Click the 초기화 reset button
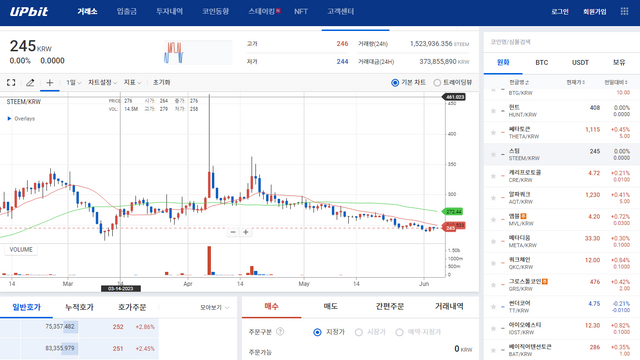The width and height of the screenshot is (640, 360). 161,82
